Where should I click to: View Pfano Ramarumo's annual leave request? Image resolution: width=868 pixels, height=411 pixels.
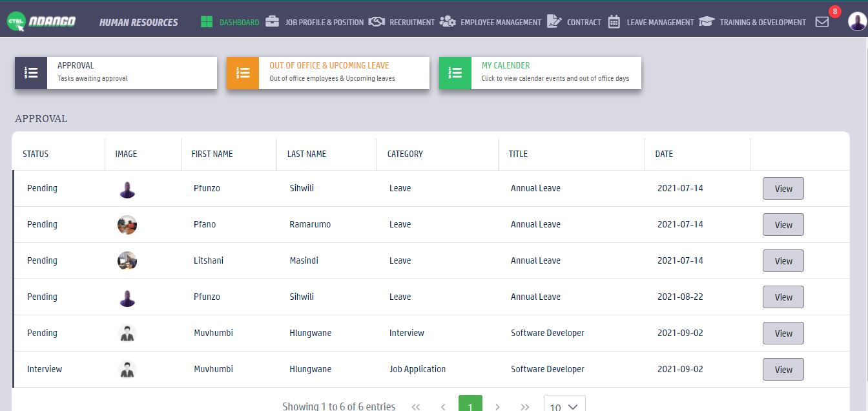pos(783,225)
